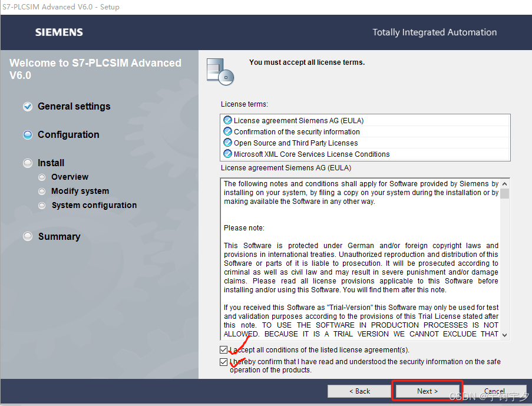Click System configuration step indicator circle
The width and height of the screenshot is (532, 406).
click(42, 206)
